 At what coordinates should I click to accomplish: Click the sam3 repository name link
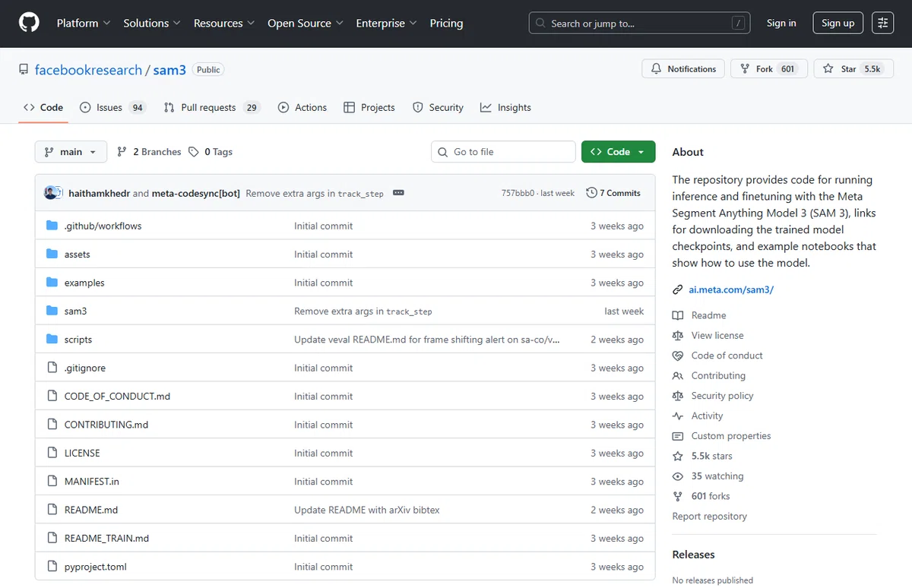tap(169, 70)
